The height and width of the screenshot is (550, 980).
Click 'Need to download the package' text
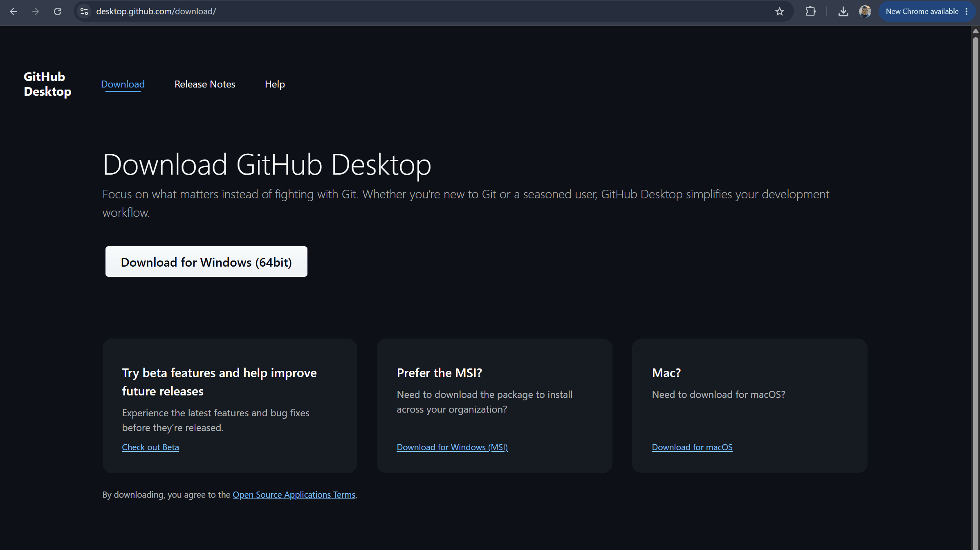click(484, 402)
